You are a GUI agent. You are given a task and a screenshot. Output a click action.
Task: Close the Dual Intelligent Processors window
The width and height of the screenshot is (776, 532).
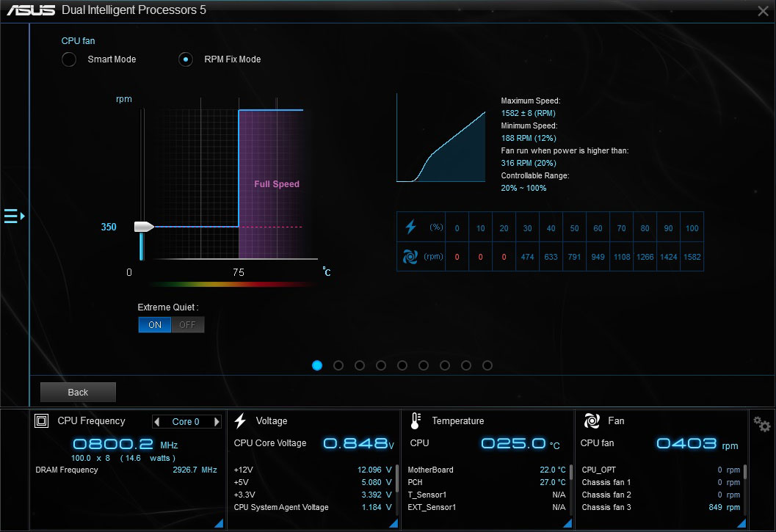click(x=763, y=11)
